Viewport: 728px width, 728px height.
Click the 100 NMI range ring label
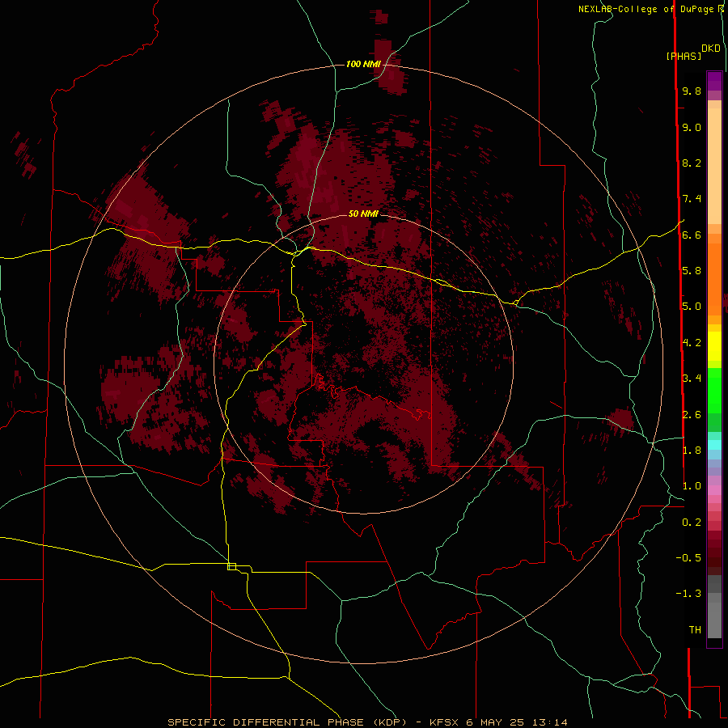click(363, 64)
